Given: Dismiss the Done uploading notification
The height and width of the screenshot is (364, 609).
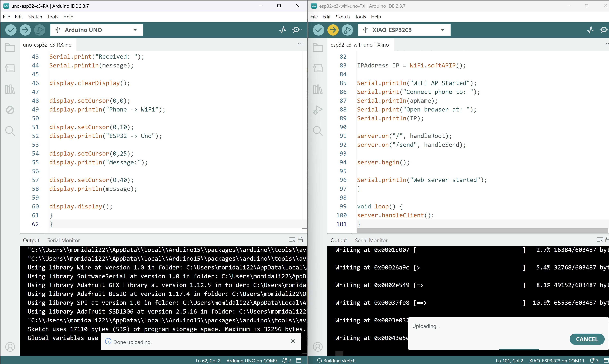Looking at the screenshot, I should click(x=293, y=341).
